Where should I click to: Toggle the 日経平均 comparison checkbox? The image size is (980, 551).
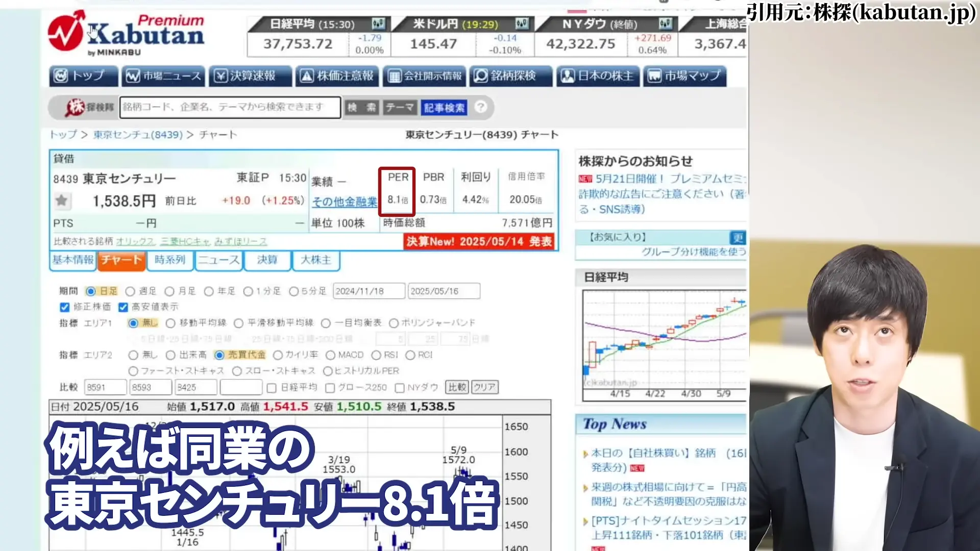(272, 388)
